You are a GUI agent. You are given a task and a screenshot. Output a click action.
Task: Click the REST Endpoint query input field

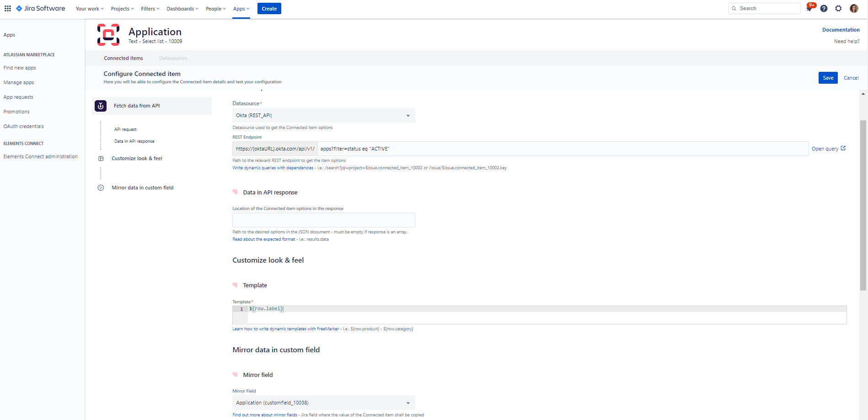[457, 148]
